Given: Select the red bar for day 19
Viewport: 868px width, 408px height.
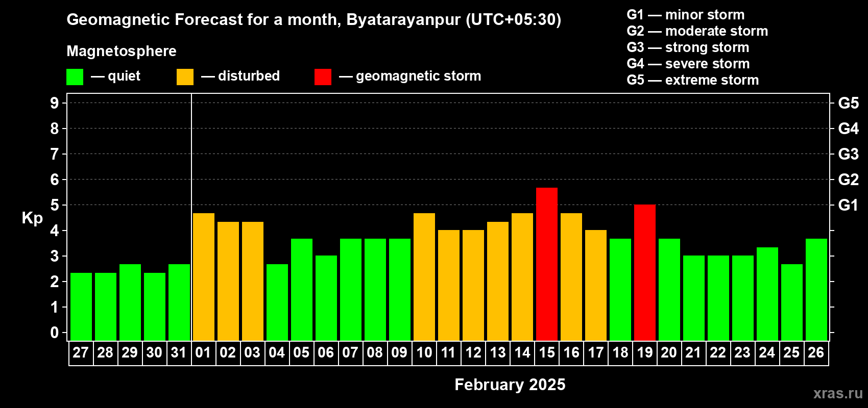Looking at the screenshot, I should coord(645,273).
